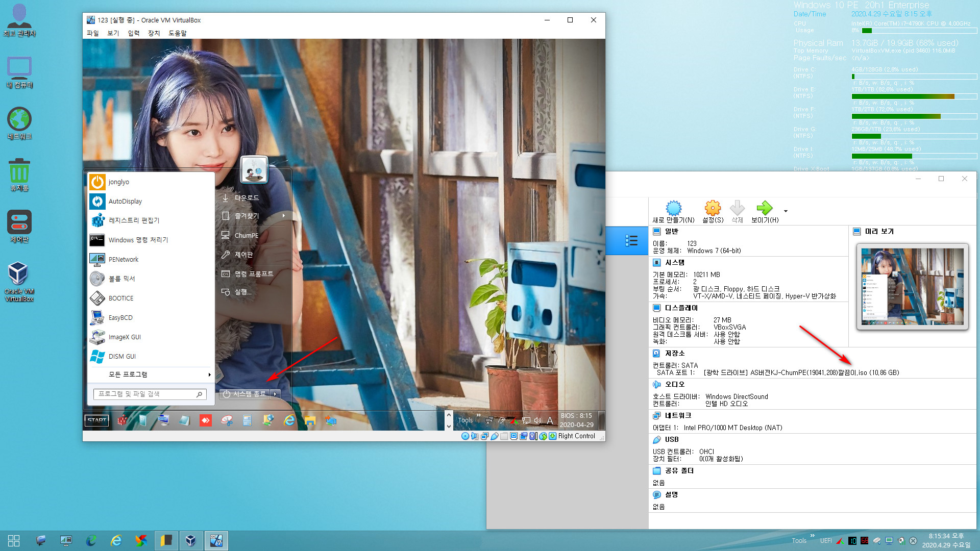Viewport: 980px width, 551px height.
Task: Open 볼륨 믹서 from start menu
Action: [x=151, y=279]
